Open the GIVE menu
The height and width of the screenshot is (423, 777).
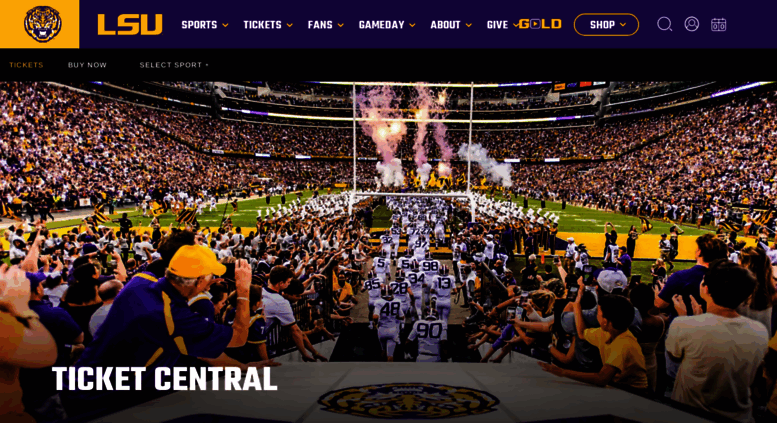(501, 25)
